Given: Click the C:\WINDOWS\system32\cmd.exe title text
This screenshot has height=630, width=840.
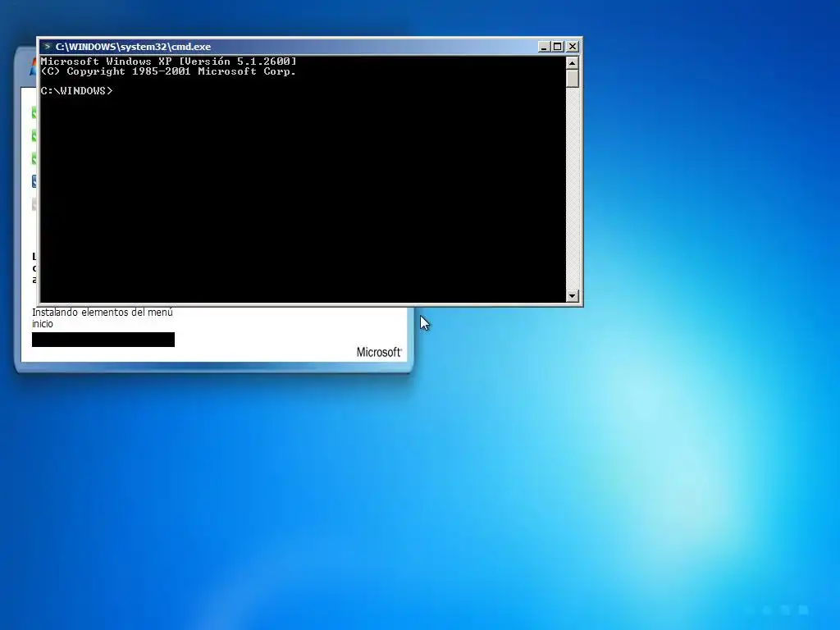Looking at the screenshot, I should [133, 47].
